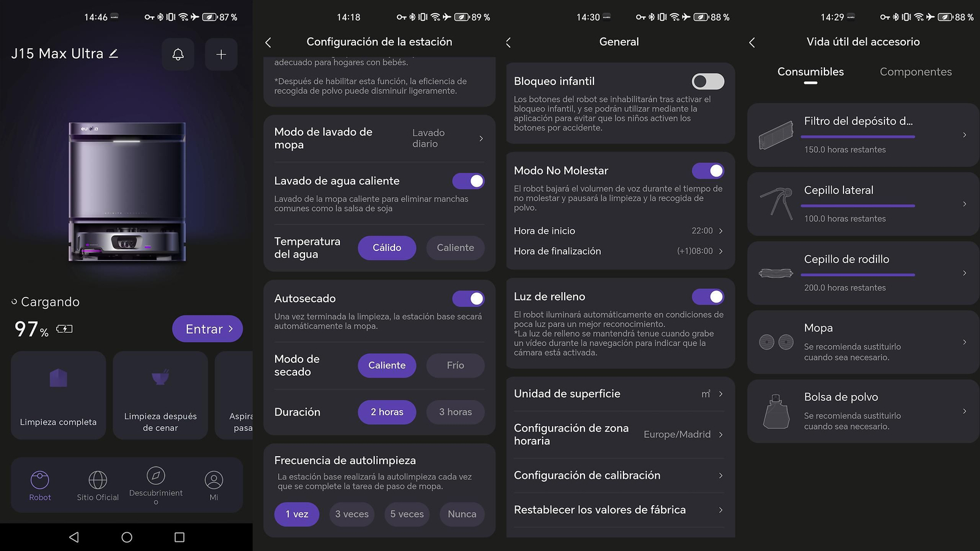
Task: Go back from Vida útil del accesorio
Action: pyautogui.click(x=752, y=42)
